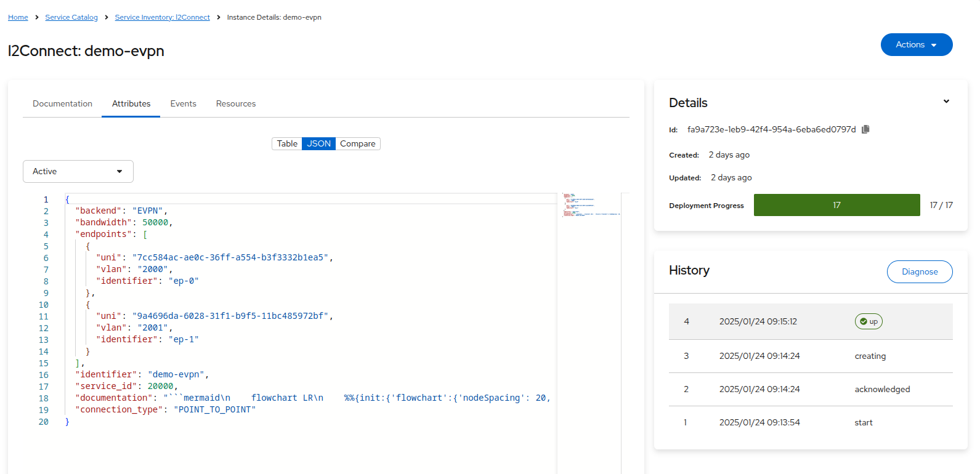Click the Instance Details: demo-evpn breadcrumb
This screenshot has height=474, width=980.
[274, 17]
